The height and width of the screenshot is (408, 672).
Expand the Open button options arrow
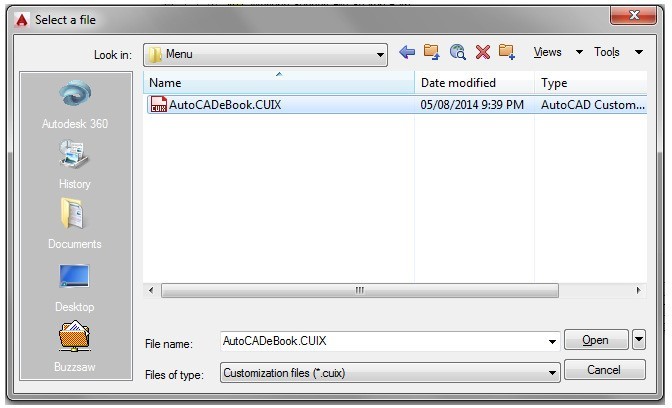[639, 340]
